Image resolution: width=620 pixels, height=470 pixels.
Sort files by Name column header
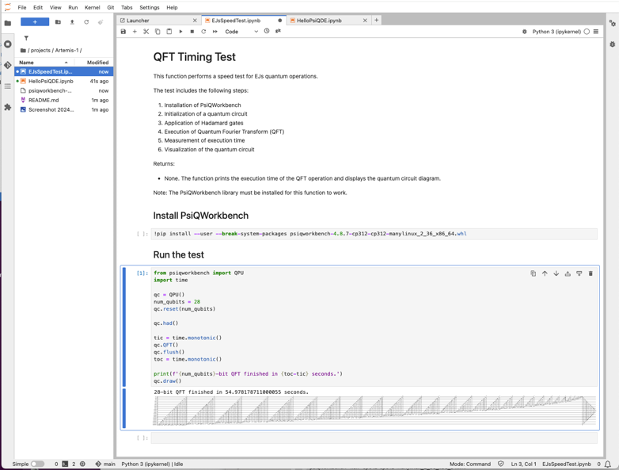[x=45, y=62]
